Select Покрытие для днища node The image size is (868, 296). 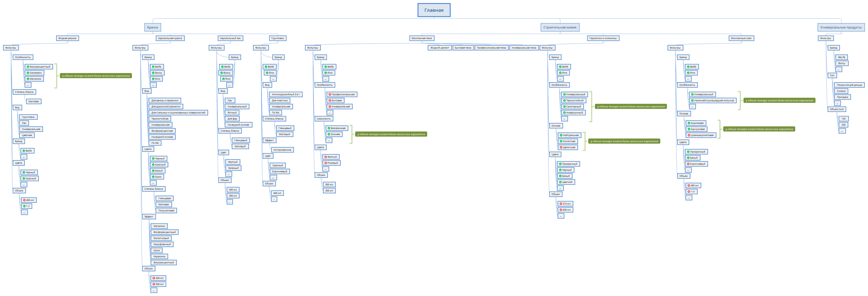coord(849,85)
